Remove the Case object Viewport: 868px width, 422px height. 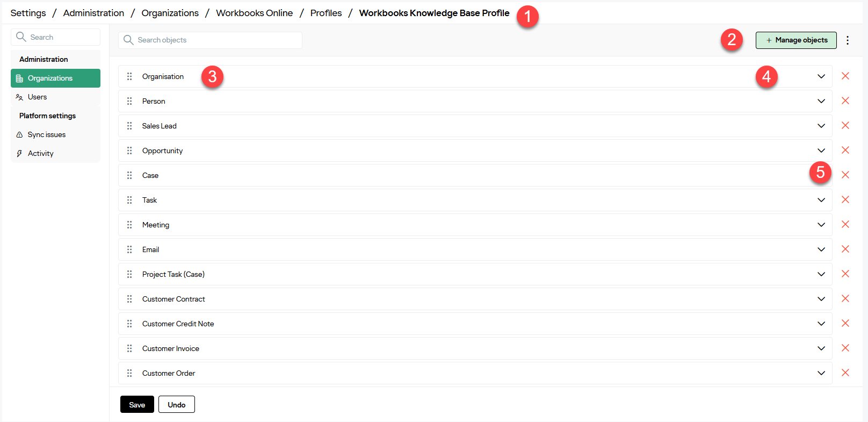point(845,175)
